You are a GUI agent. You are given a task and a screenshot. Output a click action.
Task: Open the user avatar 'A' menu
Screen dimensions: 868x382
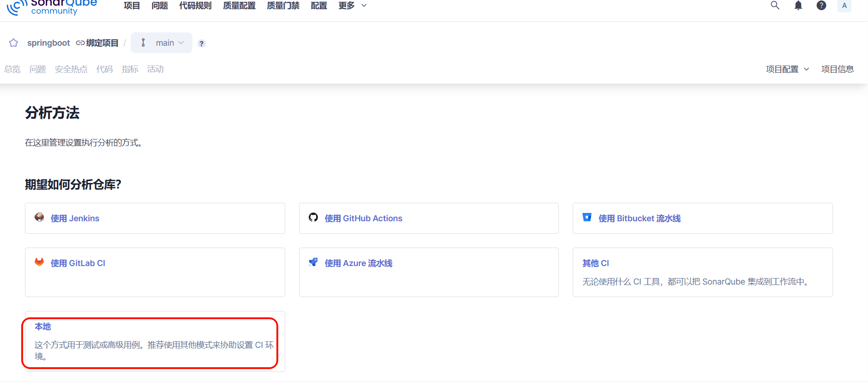point(844,6)
